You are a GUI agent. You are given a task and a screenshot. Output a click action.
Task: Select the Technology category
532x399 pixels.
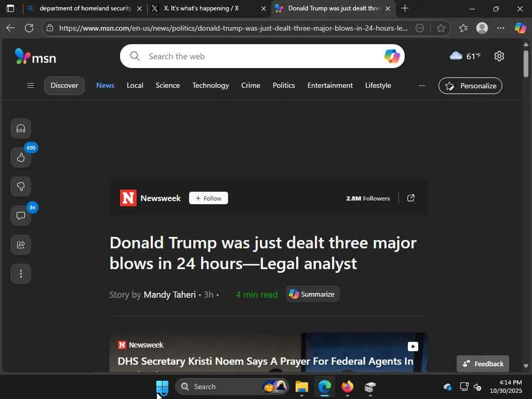pos(211,86)
